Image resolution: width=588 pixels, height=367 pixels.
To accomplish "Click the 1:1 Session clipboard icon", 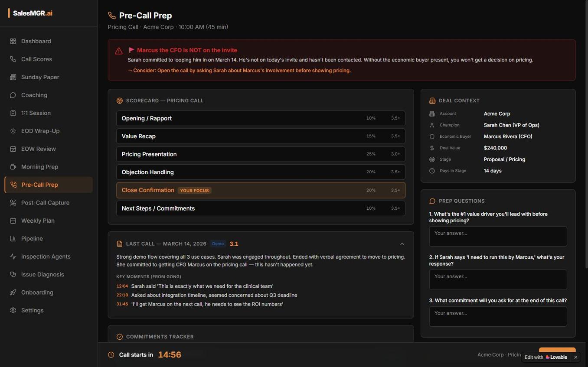I will [13, 113].
